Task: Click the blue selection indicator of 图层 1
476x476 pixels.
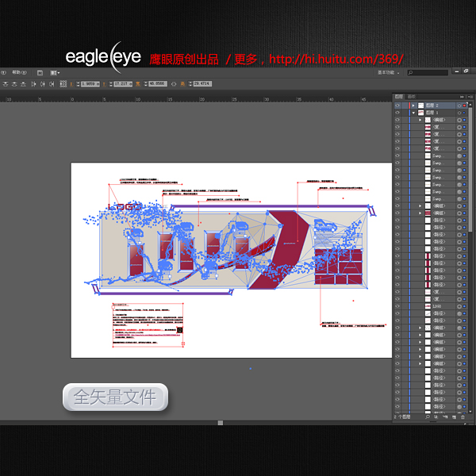Action: pos(464,113)
